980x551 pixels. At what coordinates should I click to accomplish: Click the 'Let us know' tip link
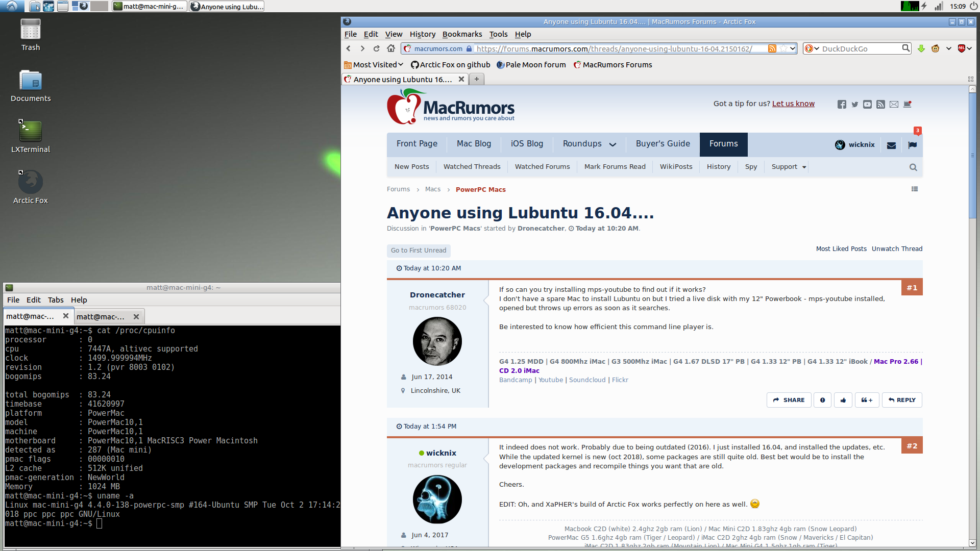click(x=793, y=104)
